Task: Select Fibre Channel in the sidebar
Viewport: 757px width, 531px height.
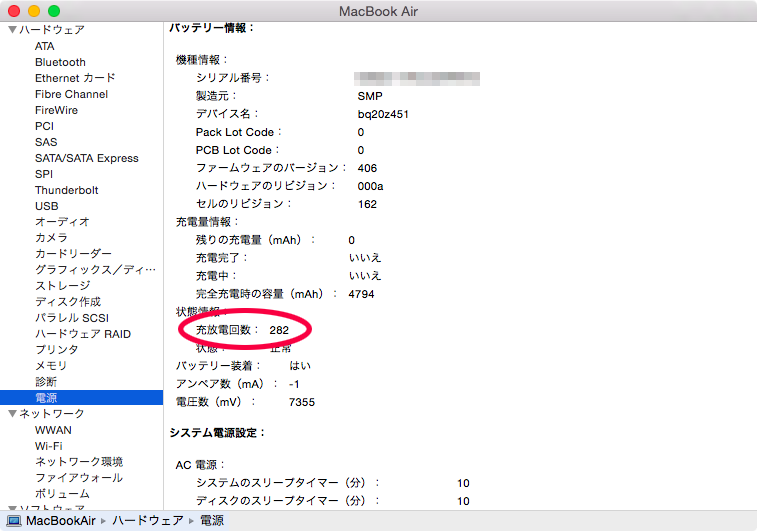Action: pyautogui.click(x=71, y=94)
